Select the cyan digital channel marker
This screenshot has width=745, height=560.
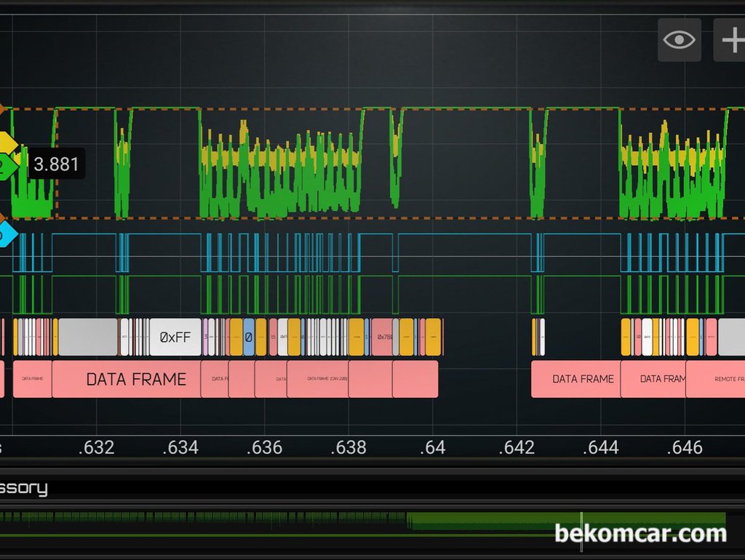(x=6, y=234)
